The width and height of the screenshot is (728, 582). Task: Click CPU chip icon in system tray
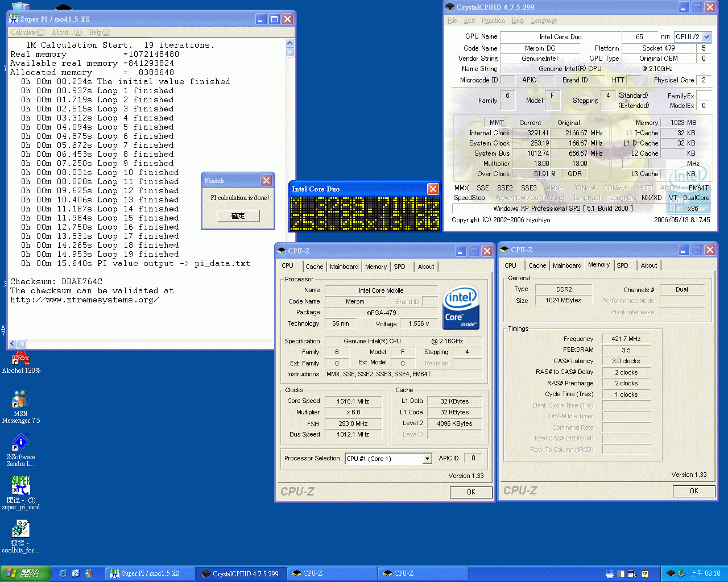(x=671, y=573)
